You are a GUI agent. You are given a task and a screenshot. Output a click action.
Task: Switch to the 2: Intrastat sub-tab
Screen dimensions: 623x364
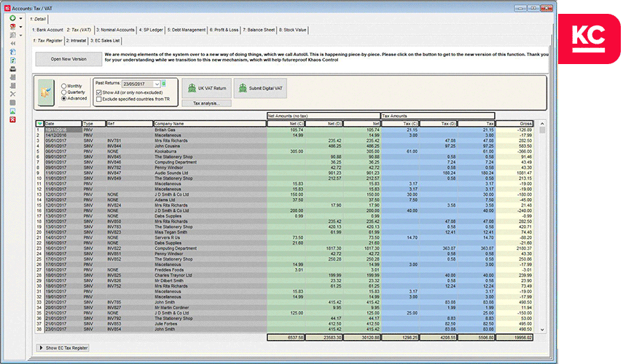coord(77,41)
